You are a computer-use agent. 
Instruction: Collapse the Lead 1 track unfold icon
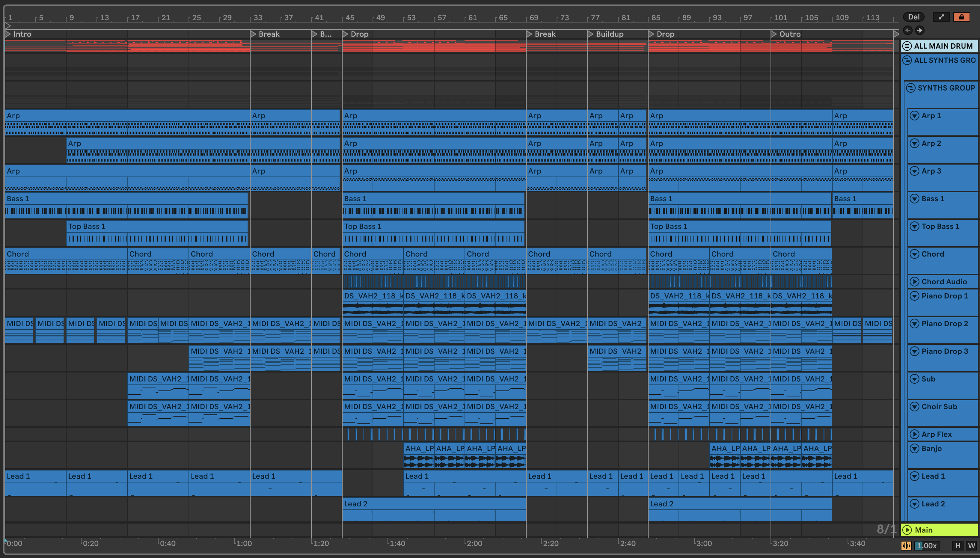click(915, 476)
